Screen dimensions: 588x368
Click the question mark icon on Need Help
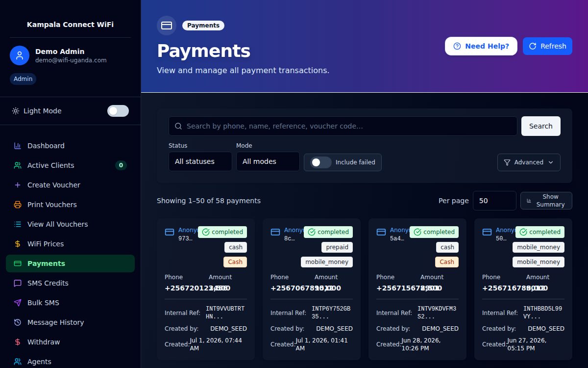457,46
